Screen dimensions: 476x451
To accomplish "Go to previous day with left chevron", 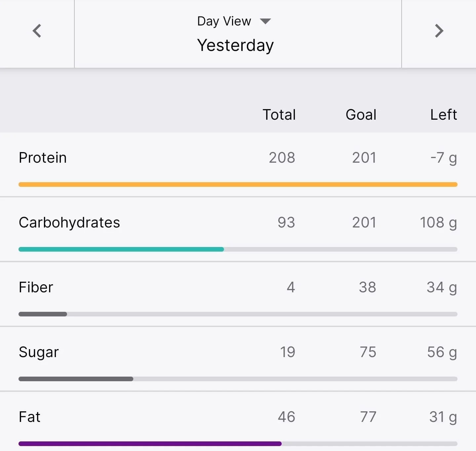I will [37, 31].
